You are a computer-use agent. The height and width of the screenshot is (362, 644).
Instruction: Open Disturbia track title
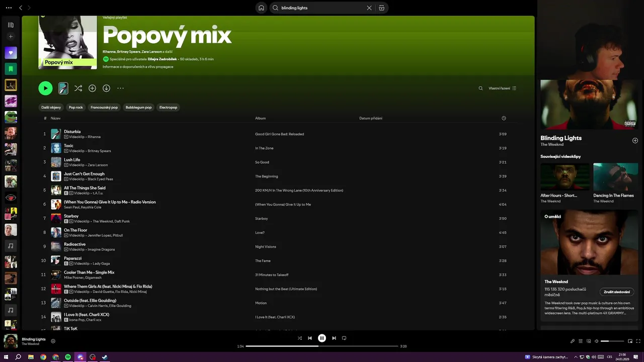(72, 132)
